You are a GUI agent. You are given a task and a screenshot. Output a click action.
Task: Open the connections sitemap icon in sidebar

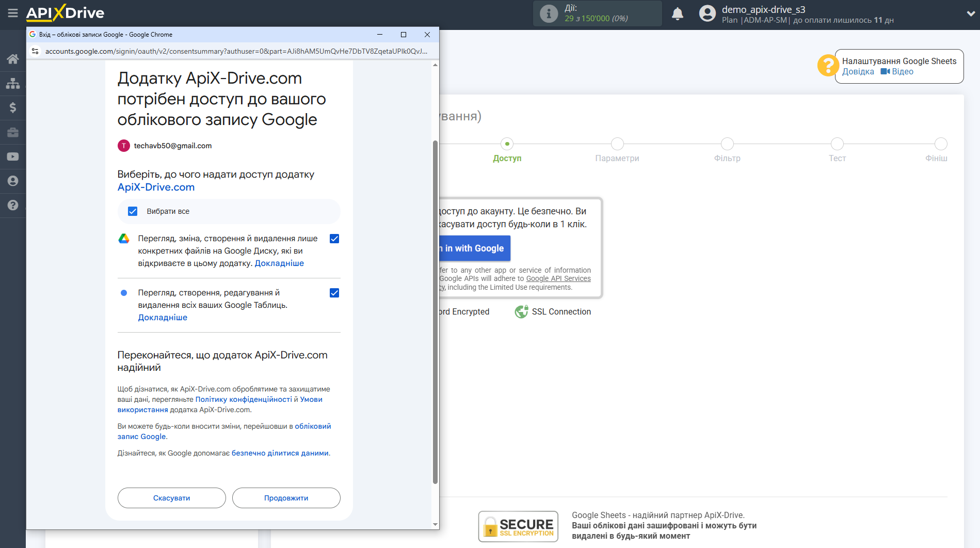[x=13, y=83]
